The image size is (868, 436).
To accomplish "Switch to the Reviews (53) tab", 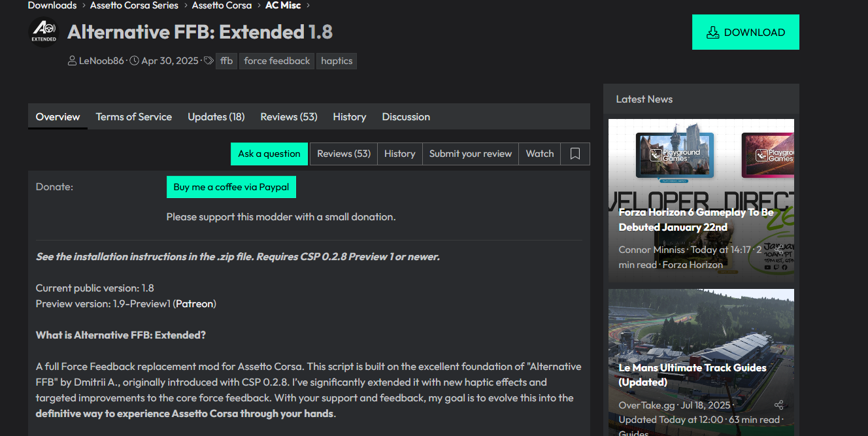I will (x=289, y=117).
